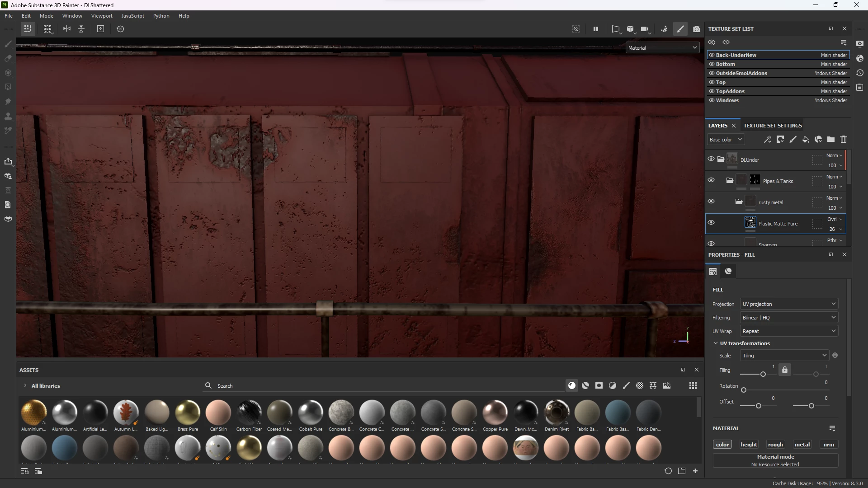Delete layer with the trash icon
This screenshot has width=868, height=488.
coord(844,140)
